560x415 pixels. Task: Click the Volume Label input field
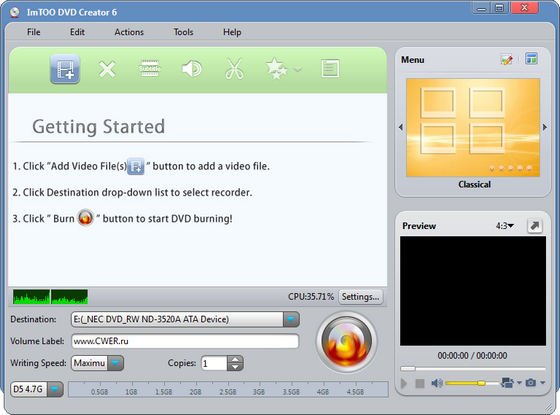[x=185, y=341]
